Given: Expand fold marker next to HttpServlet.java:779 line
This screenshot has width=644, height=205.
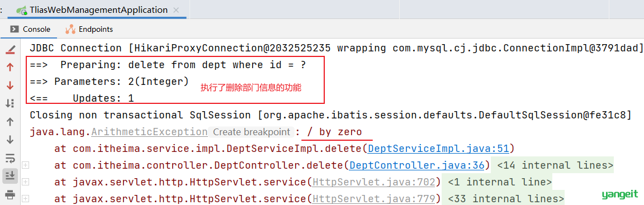Looking at the screenshot, I should [26, 198].
